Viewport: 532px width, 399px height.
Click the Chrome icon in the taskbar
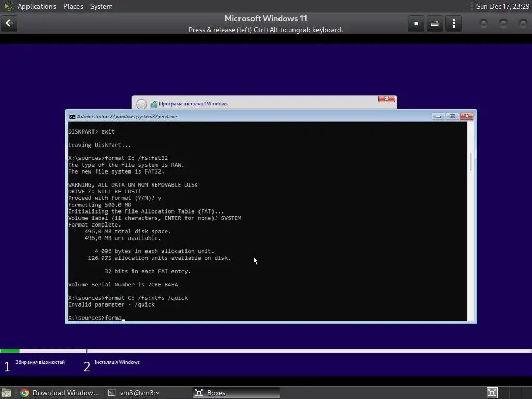pyautogui.click(x=24, y=393)
